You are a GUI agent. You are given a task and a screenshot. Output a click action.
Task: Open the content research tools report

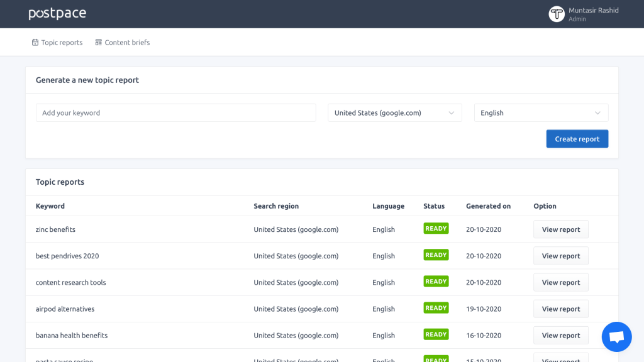[x=560, y=282]
